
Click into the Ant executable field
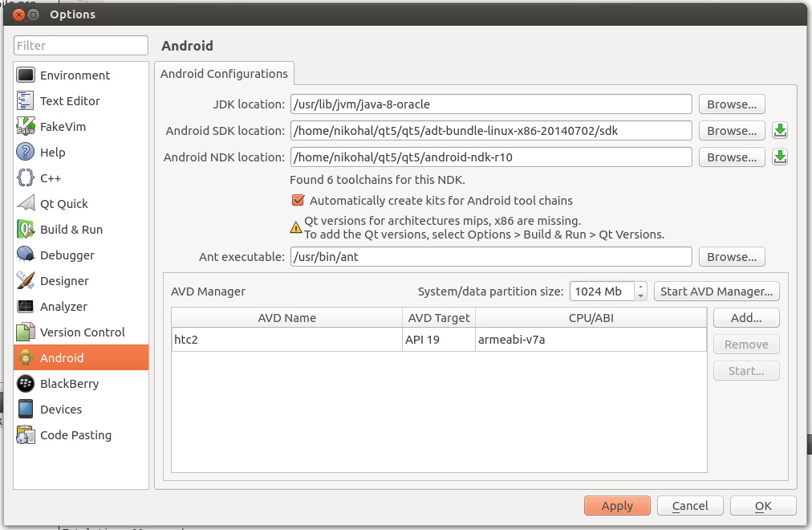pyautogui.click(x=491, y=256)
